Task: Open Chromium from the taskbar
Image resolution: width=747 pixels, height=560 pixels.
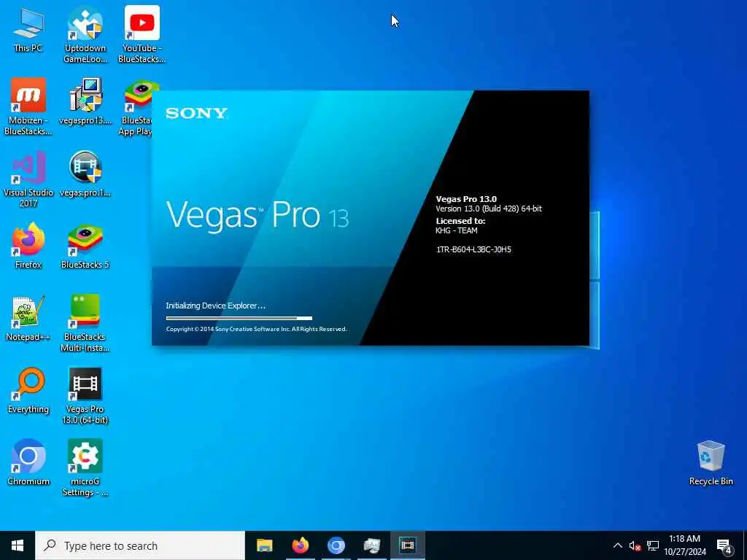Action: click(336, 545)
